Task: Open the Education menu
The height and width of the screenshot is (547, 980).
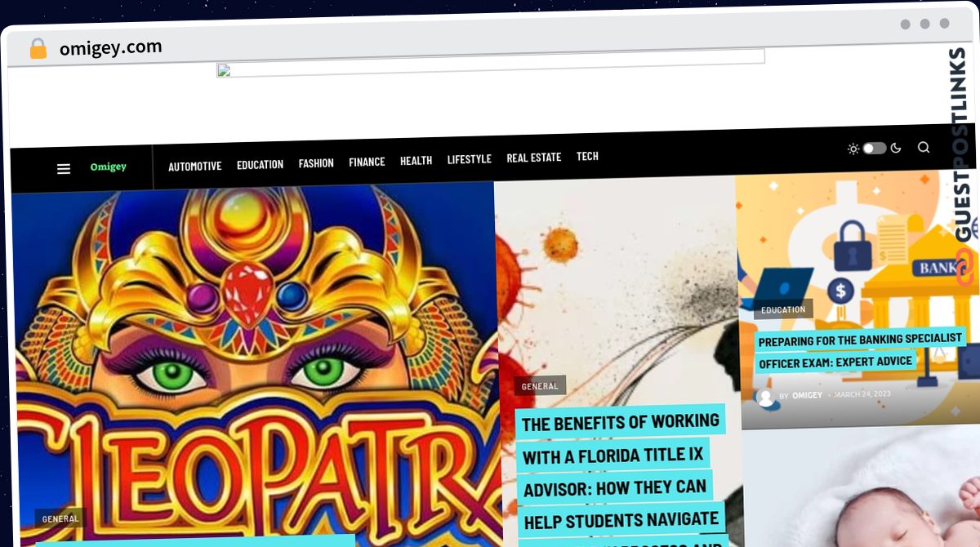Action: click(x=260, y=164)
